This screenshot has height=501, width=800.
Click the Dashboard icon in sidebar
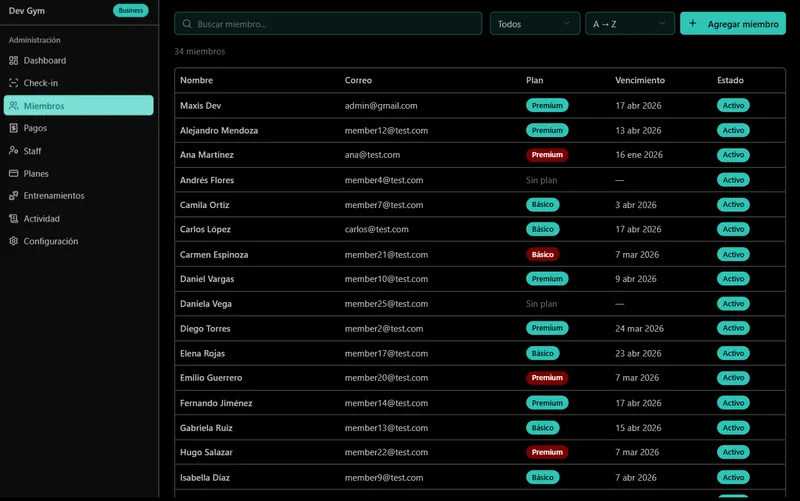click(x=14, y=61)
